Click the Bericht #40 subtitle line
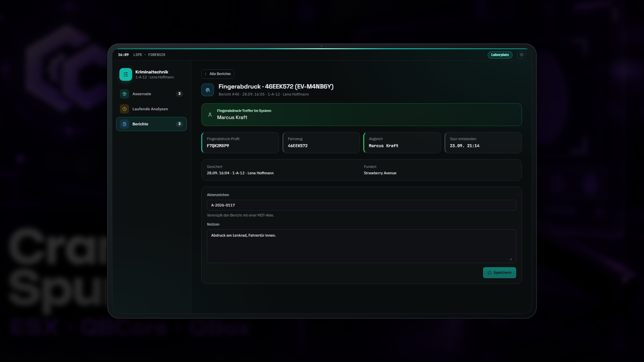644x362 pixels. pos(264,95)
